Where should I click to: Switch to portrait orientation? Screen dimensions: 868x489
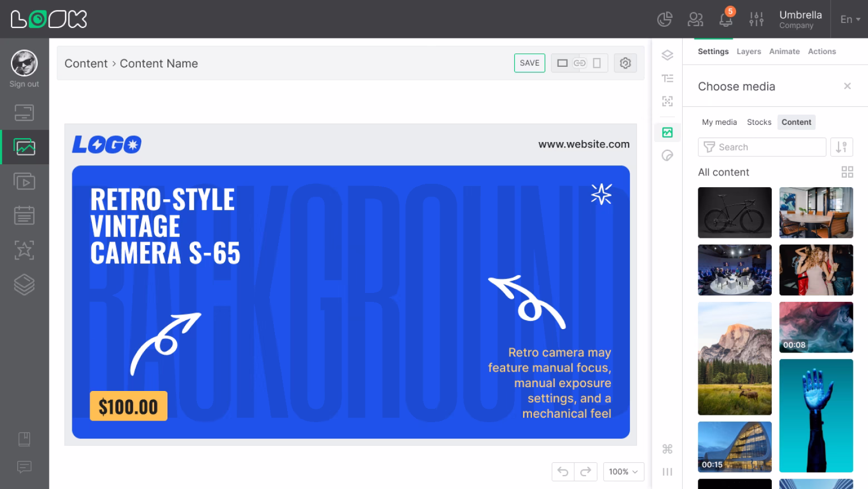596,63
